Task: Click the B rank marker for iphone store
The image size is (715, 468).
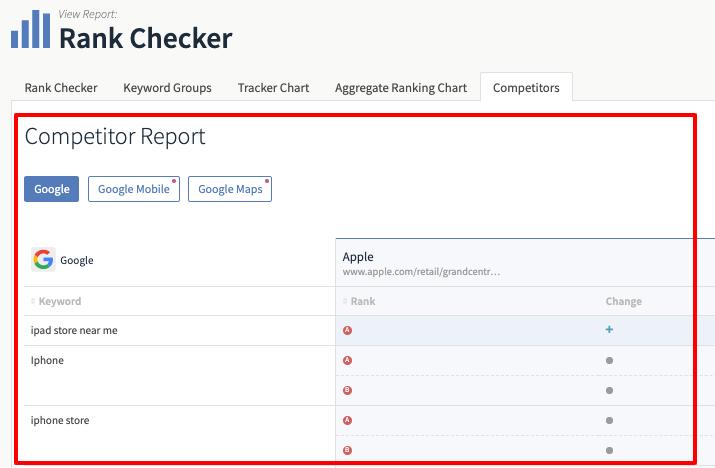Action: pos(347,450)
